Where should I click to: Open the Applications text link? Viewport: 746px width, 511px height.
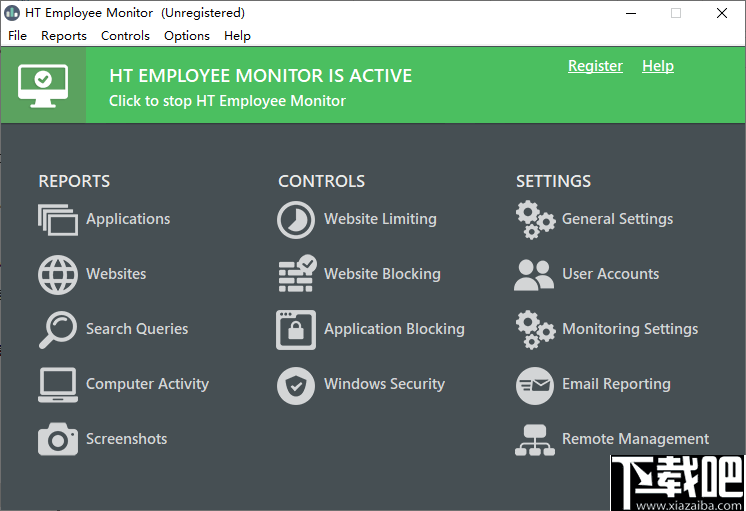pos(128,219)
